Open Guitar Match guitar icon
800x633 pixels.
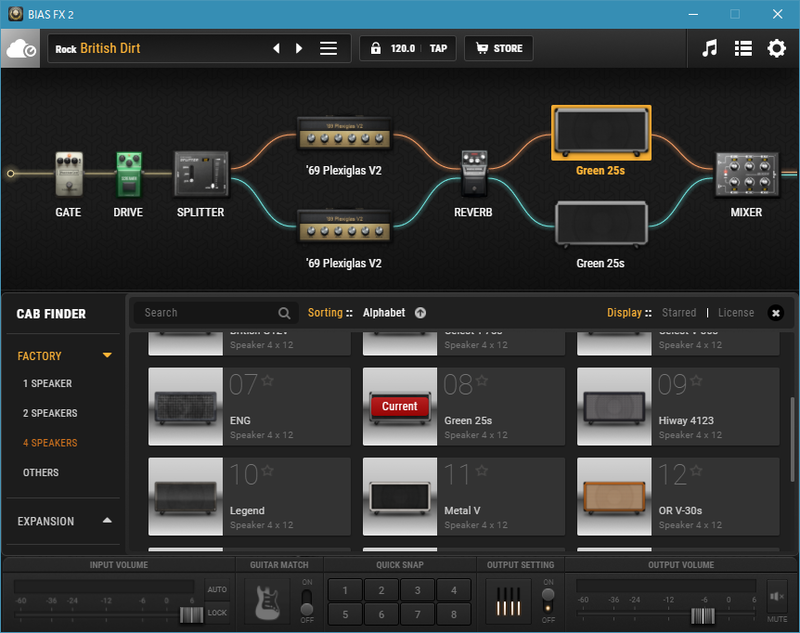267,602
